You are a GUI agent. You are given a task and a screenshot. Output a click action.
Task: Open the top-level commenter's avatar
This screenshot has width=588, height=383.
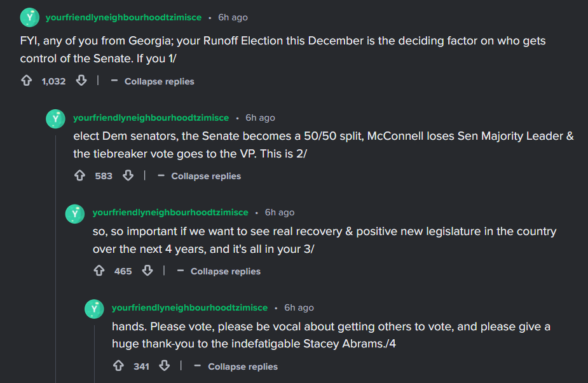(x=30, y=17)
